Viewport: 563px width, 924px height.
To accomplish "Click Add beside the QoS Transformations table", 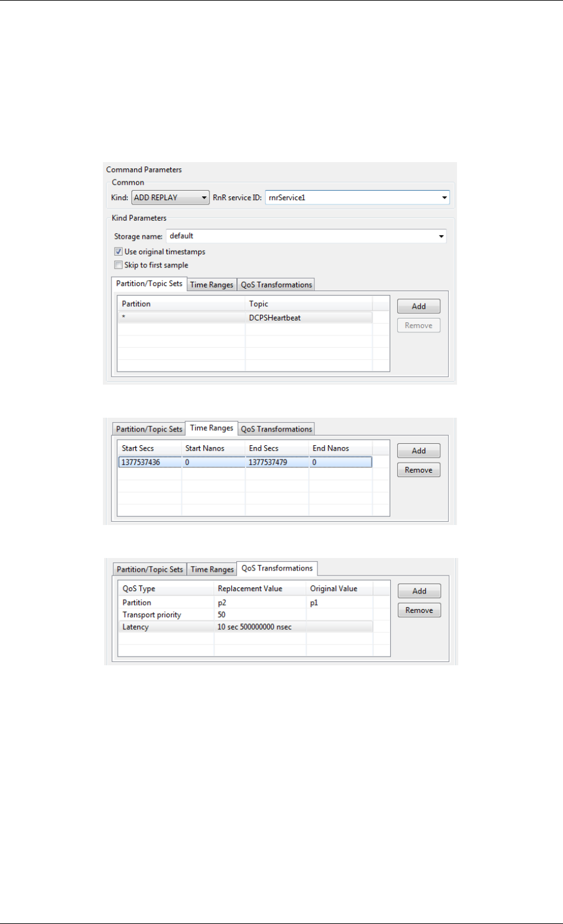I will pyautogui.click(x=420, y=591).
